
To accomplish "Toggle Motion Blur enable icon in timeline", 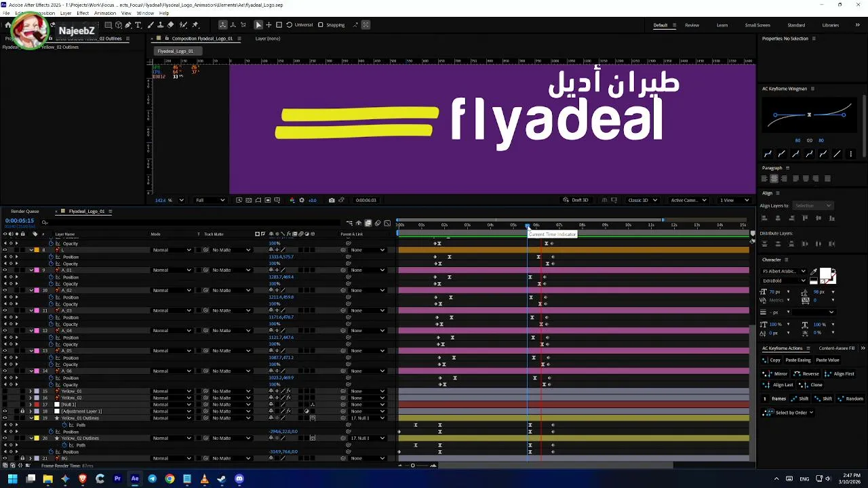I will (378, 223).
